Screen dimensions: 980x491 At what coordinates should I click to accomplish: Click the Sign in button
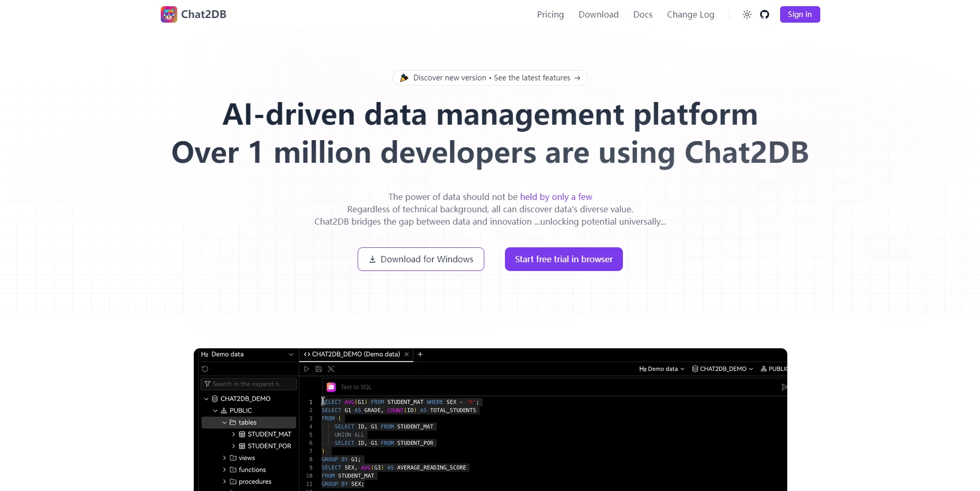[x=800, y=14]
